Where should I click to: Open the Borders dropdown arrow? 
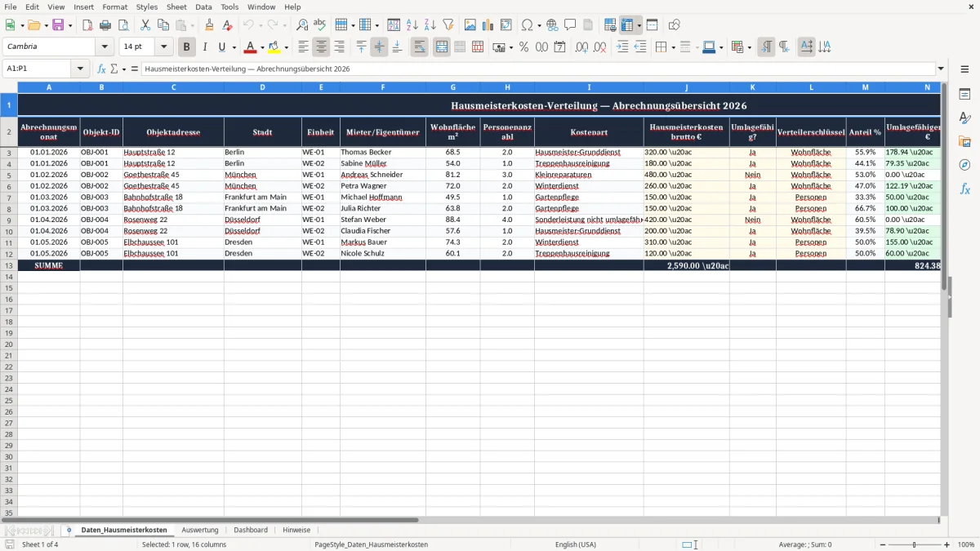tap(673, 47)
